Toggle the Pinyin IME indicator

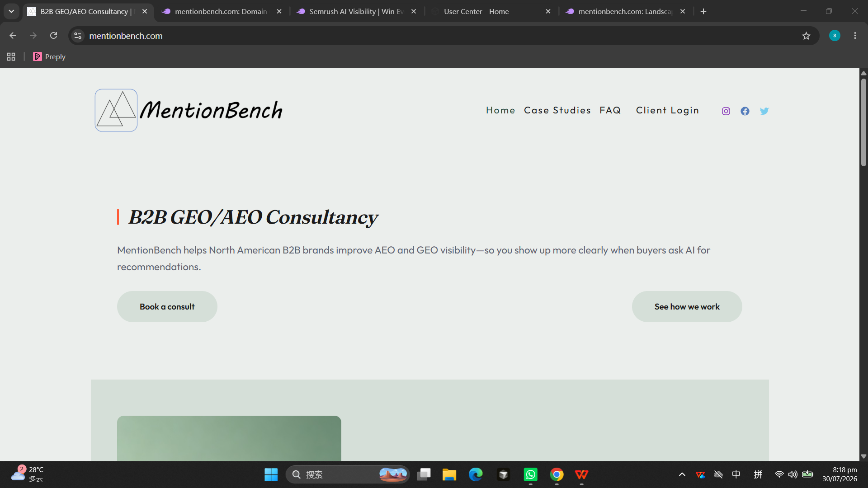[x=758, y=474]
